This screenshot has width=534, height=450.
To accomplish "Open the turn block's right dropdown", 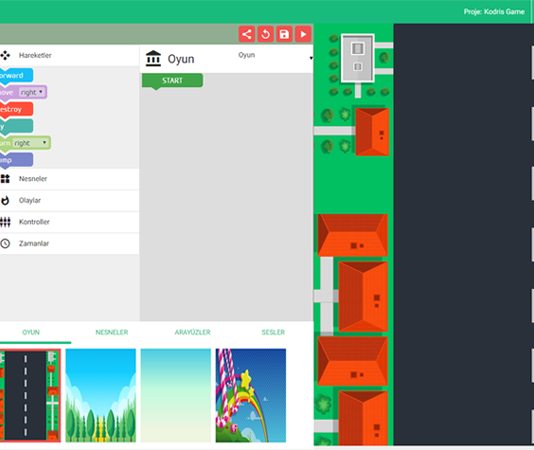I will click(x=31, y=143).
